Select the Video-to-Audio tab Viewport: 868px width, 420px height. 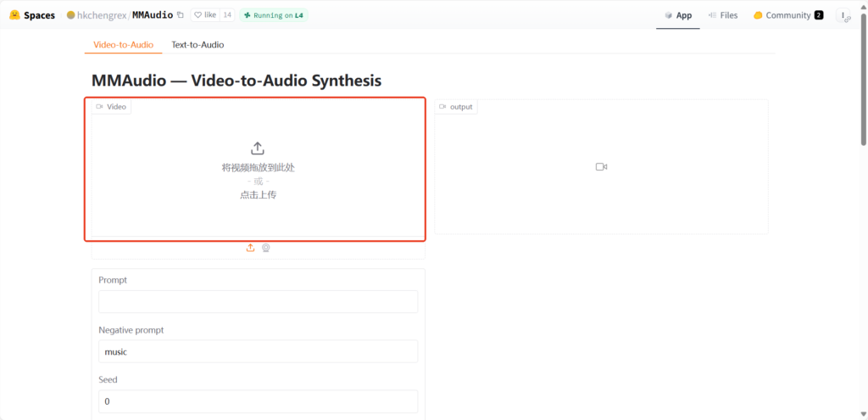[123, 44]
